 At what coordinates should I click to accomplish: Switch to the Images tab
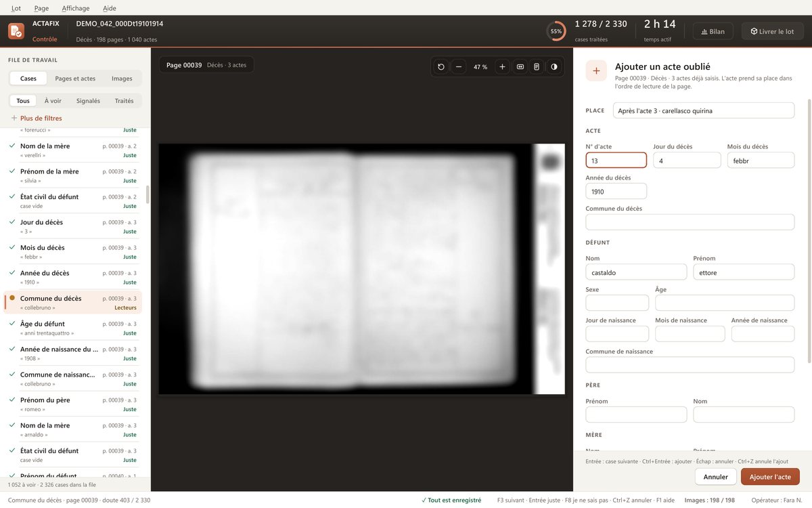122,79
